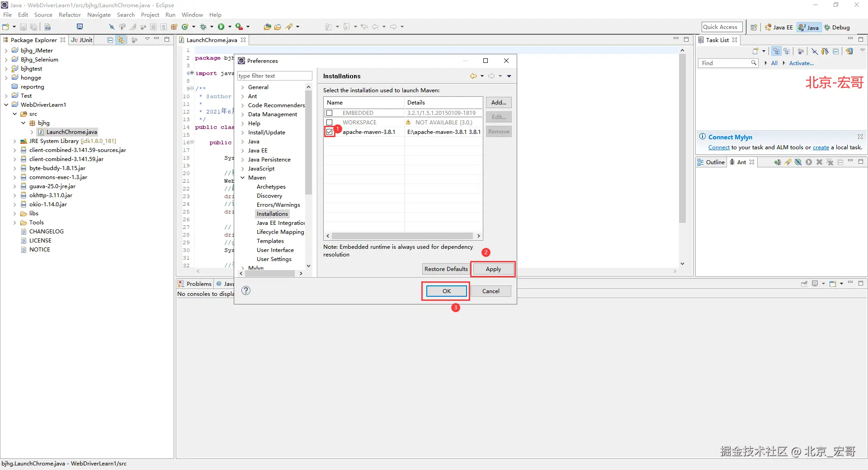Click Synchronize Changed in Task List
This screenshot has width=868, height=470.
[849, 51]
